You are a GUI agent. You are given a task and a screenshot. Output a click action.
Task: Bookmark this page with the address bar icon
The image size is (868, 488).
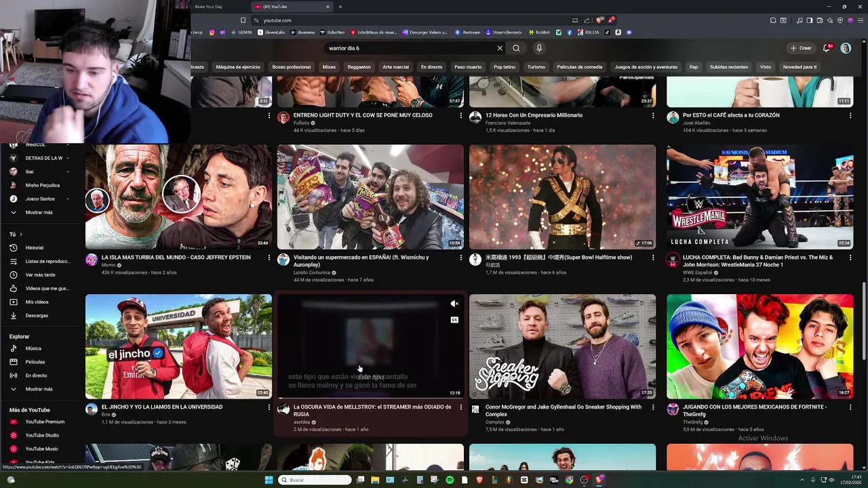[x=243, y=20]
